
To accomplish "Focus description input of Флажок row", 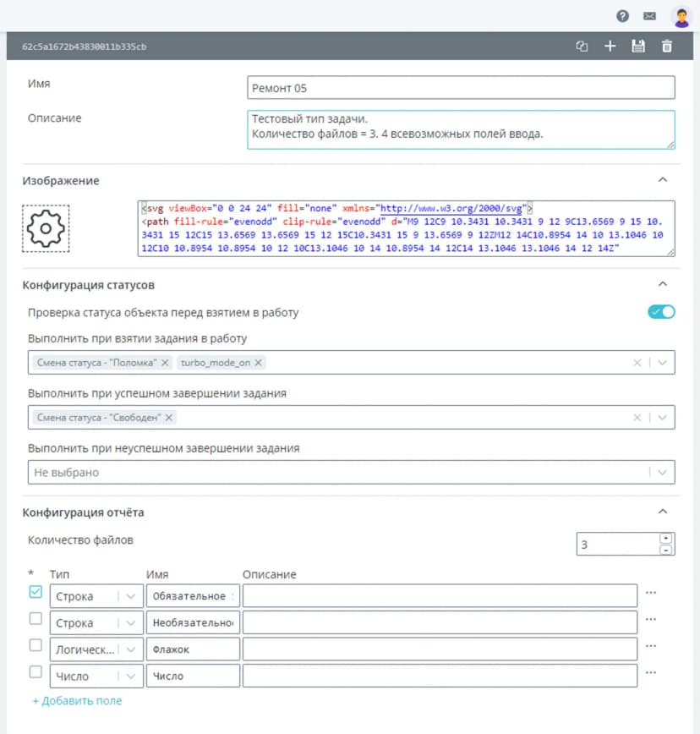I will tap(440, 649).
